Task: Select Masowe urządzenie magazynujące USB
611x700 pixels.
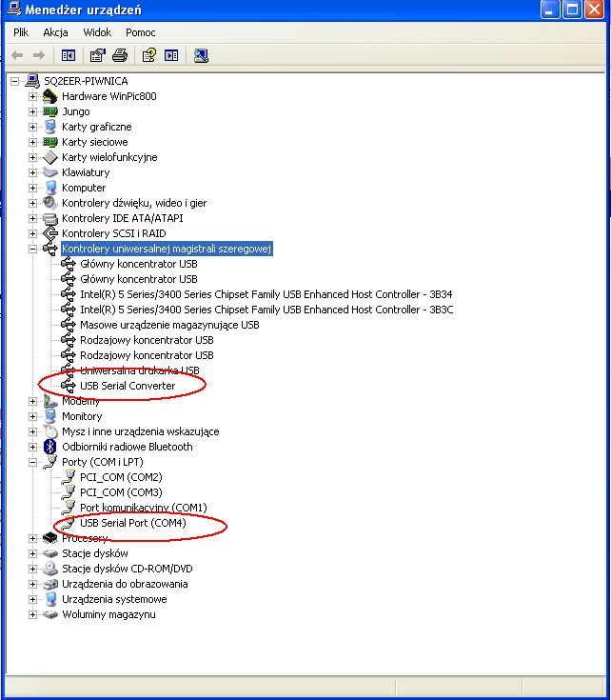Action: click(169, 325)
